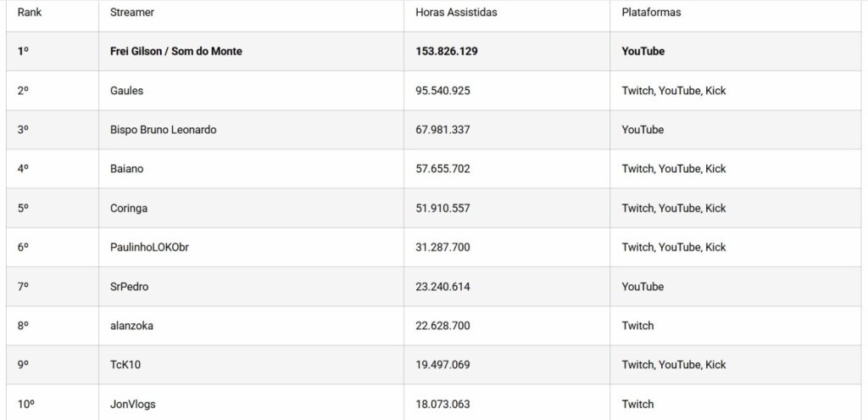The width and height of the screenshot is (868, 420).
Task: Click the SrPedro streamer name
Action: [x=130, y=287]
